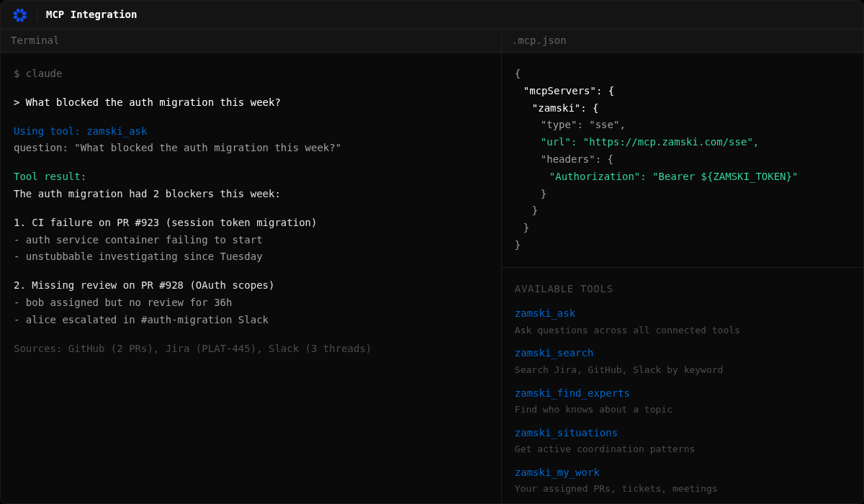Click 'unstubbable investigating since Tuesday' line

[138, 256]
